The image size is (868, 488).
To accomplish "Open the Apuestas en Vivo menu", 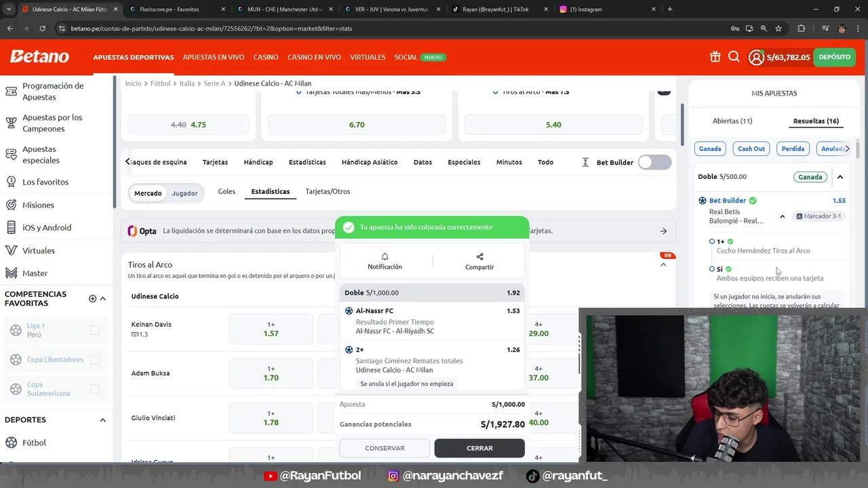I will pyautogui.click(x=214, y=58).
